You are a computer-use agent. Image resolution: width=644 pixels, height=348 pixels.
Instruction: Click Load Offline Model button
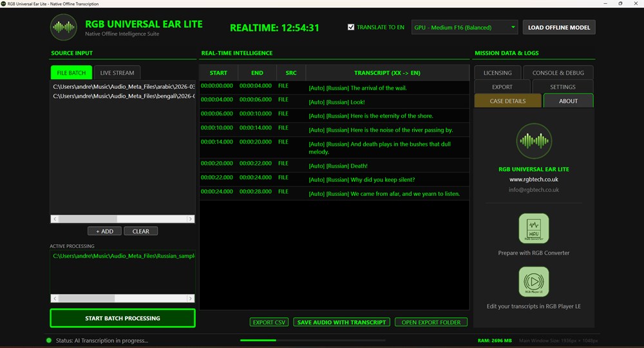558,28
